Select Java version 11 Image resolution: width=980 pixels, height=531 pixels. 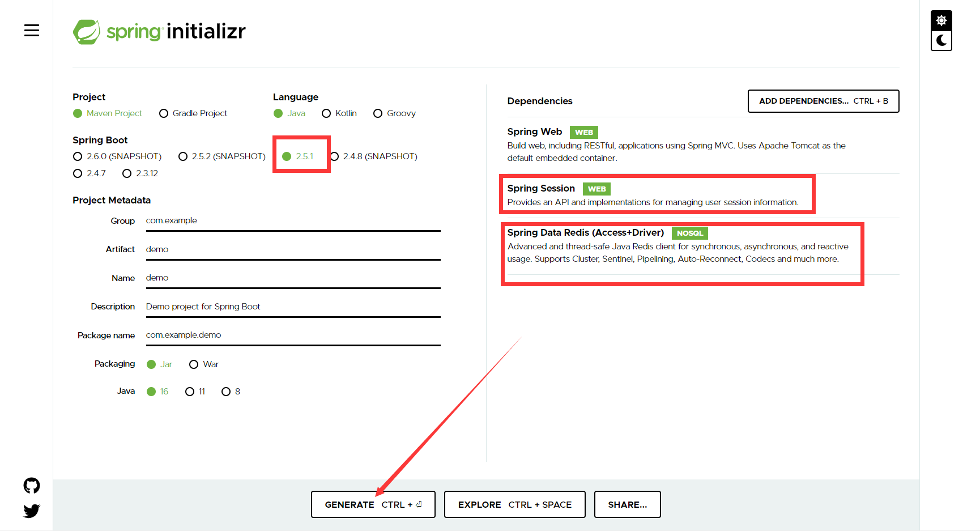(x=195, y=392)
